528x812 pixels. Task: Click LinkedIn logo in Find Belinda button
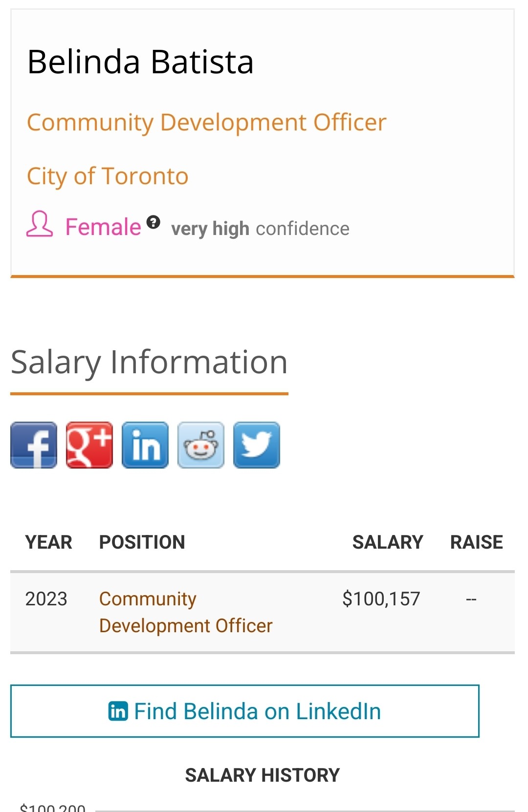tap(118, 711)
